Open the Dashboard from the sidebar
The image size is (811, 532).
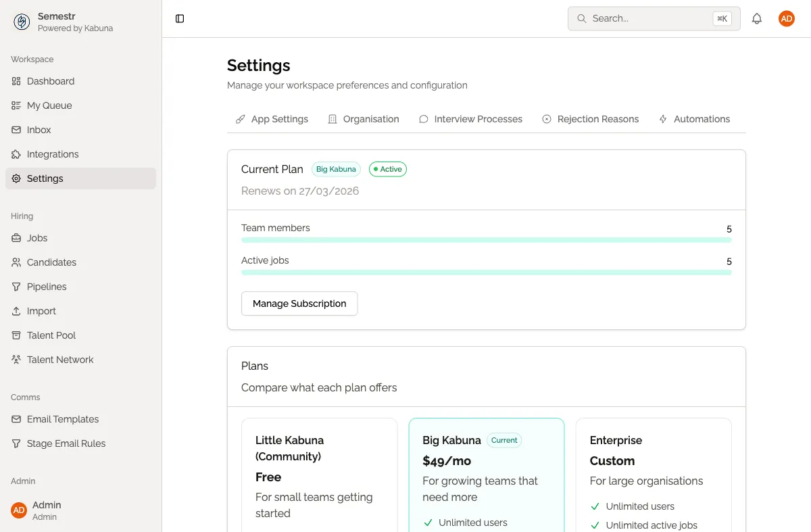(x=50, y=81)
